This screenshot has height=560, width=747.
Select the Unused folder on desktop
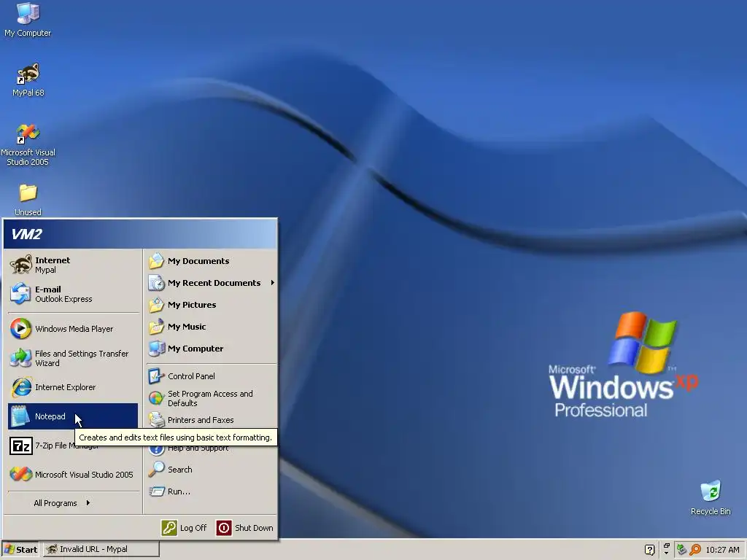[28, 200]
